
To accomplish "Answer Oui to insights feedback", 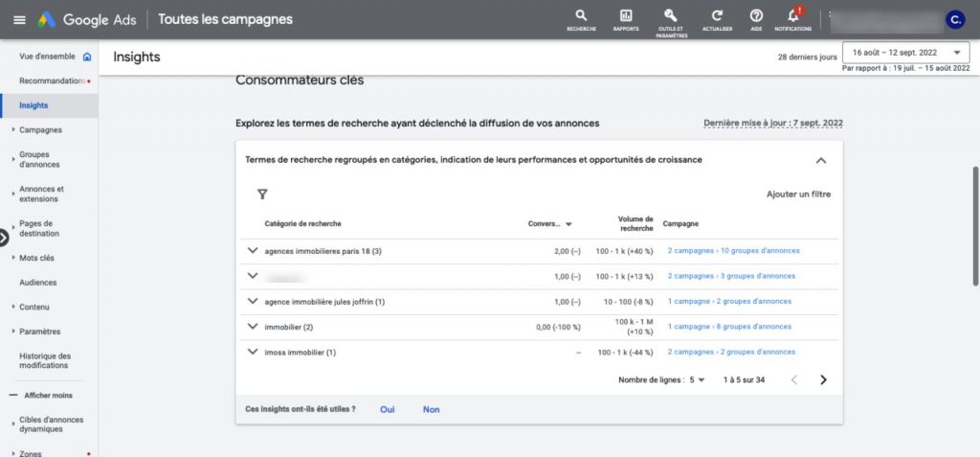I will 387,409.
